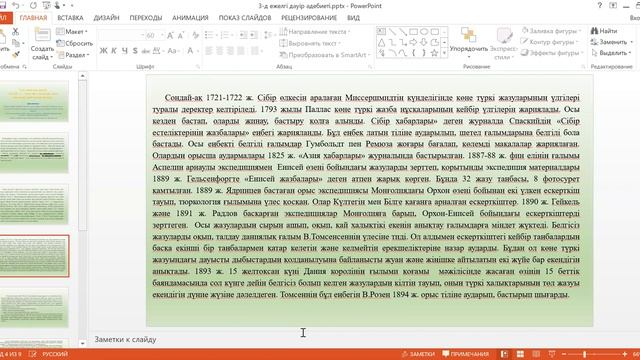640x360 pixels.
Task: Select the Format Painter brush icon
Action: pyautogui.click(x=16, y=54)
